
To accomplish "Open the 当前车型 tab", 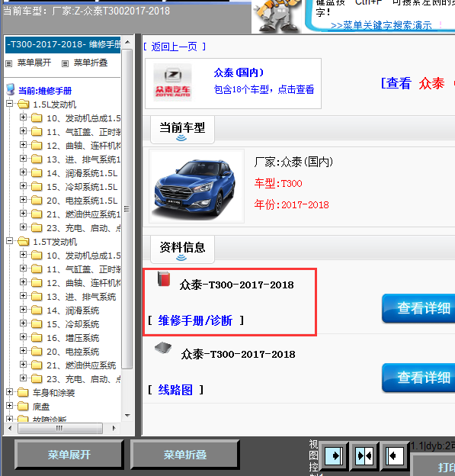I will pos(182,130).
